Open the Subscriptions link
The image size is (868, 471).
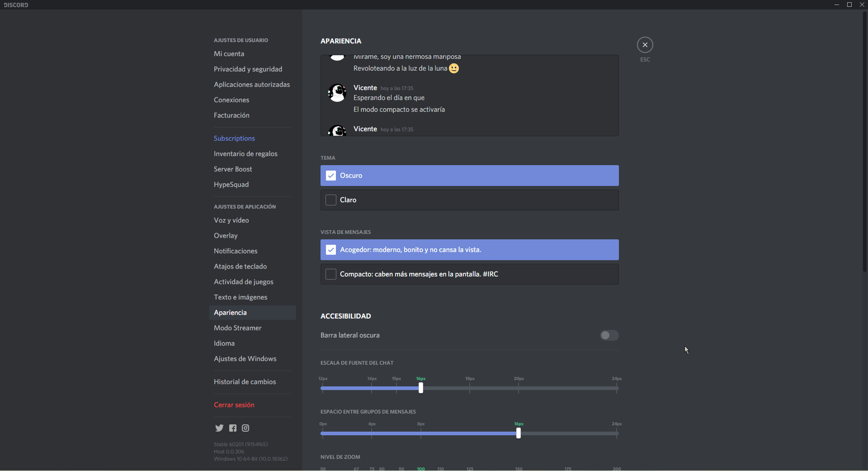[234, 138]
